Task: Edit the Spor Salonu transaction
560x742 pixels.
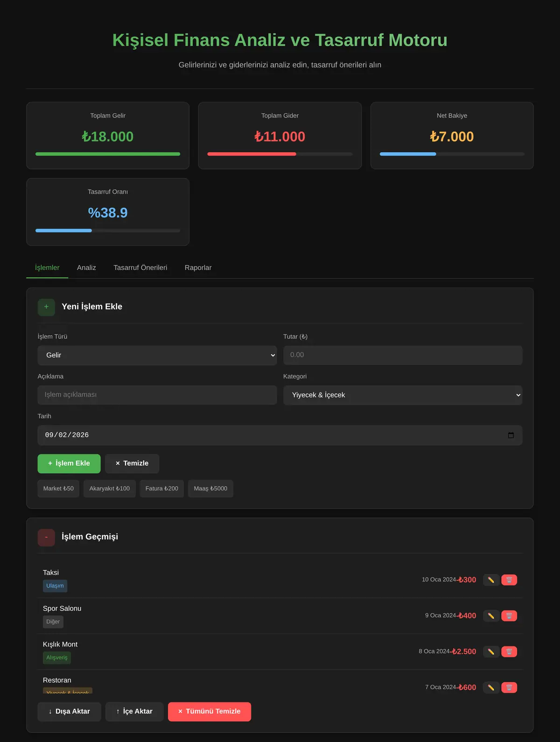Action: (x=491, y=616)
